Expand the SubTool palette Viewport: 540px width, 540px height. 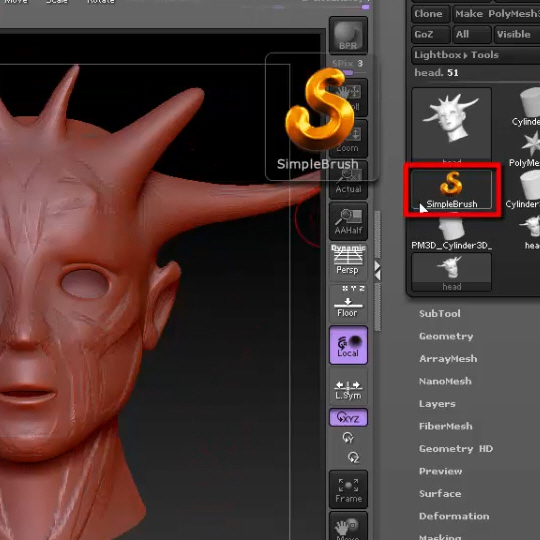click(x=439, y=314)
